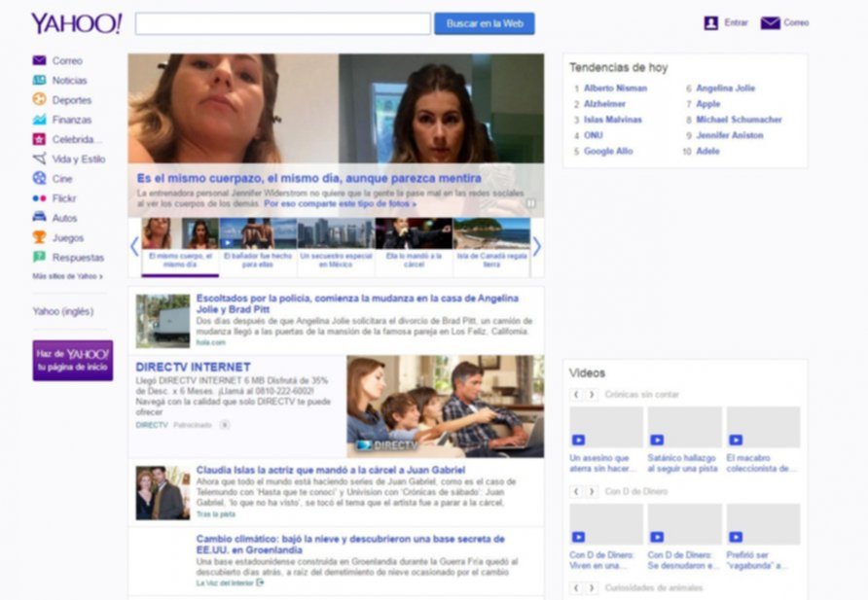Go to next Con D de Dinero videos
This screenshot has height=600, width=868.
(592, 491)
